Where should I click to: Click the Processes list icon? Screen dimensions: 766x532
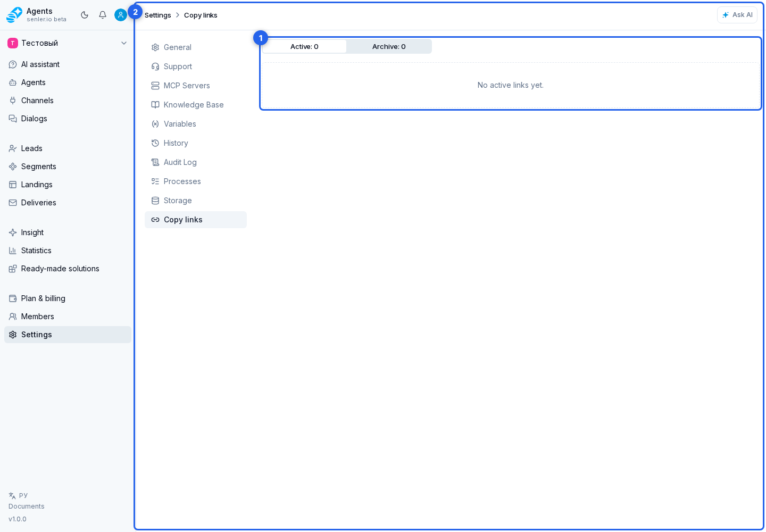pos(155,181)
